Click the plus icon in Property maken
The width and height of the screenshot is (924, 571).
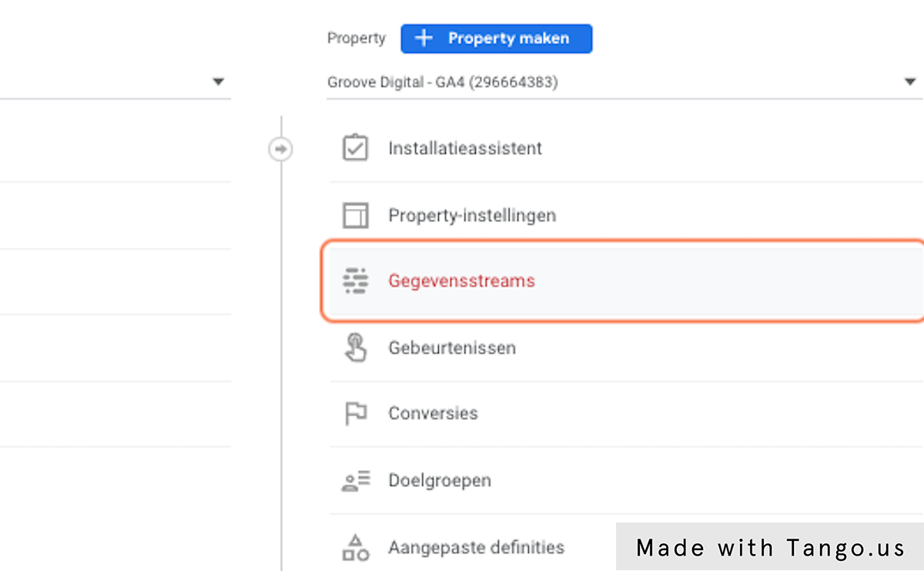(423, 39)
